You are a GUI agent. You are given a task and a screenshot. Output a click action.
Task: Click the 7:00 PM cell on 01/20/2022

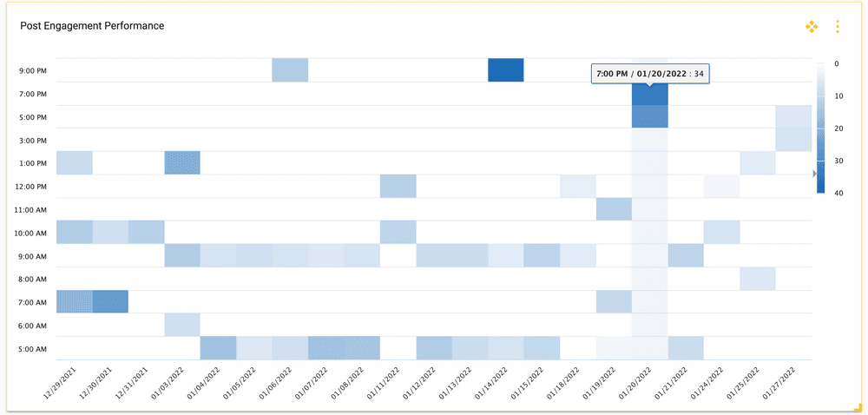(x=650, y=95)
